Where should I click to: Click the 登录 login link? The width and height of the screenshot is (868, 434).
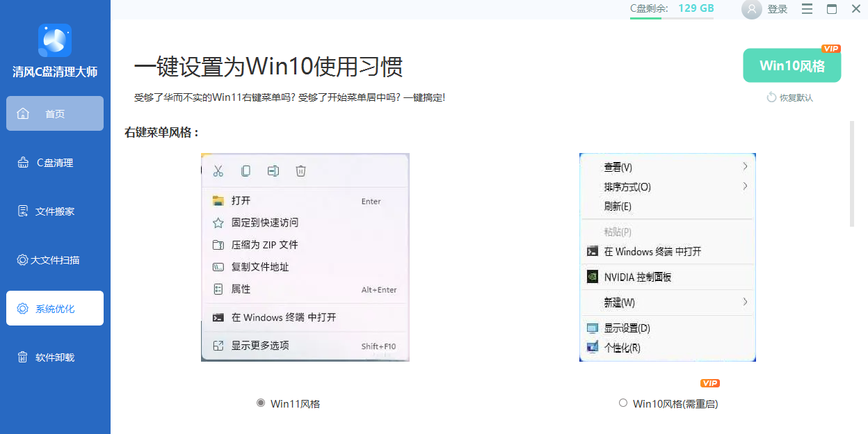(x=778, y=9)
